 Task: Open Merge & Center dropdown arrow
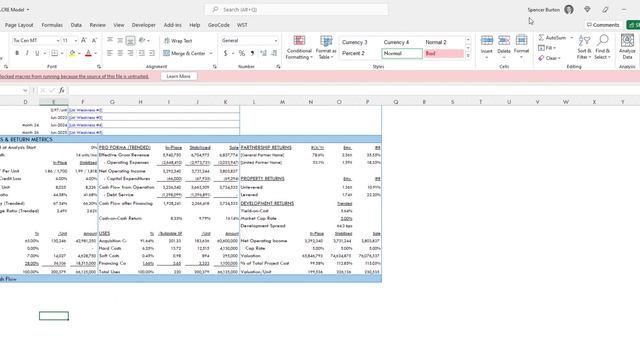pos(211,53)
